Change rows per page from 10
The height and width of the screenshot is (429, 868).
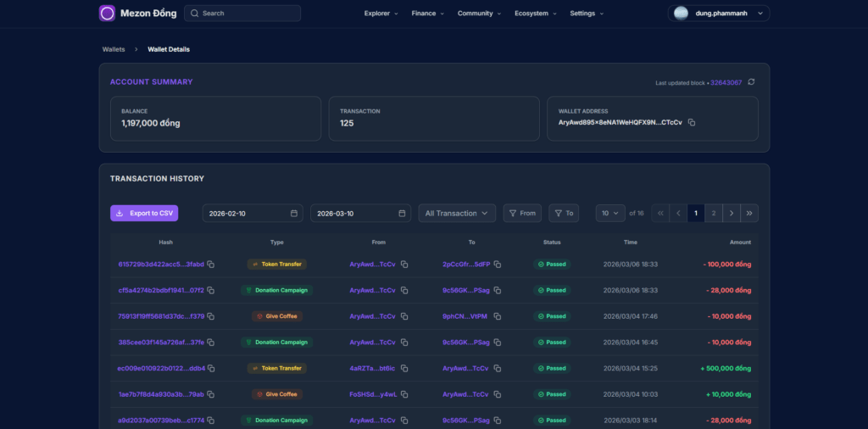click(x=609, y=214)
